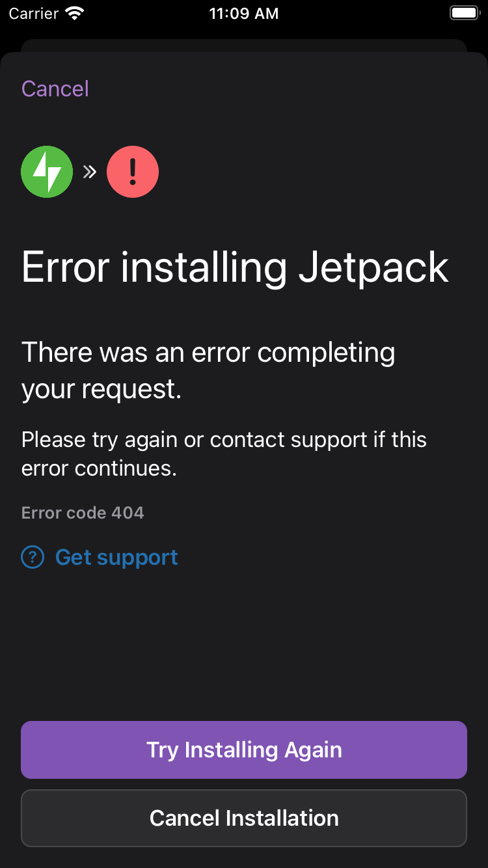The image size is (488, 868).
Task: Tap the 11:09 AM clock
Action: pos(244,14)
